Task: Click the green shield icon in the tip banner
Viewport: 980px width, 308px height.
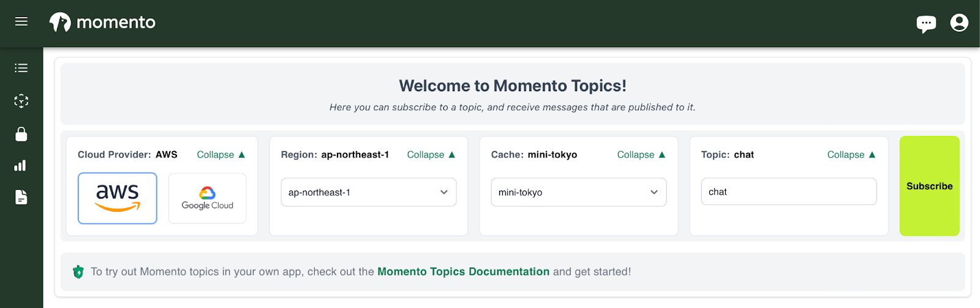Action: coord(78,272)
